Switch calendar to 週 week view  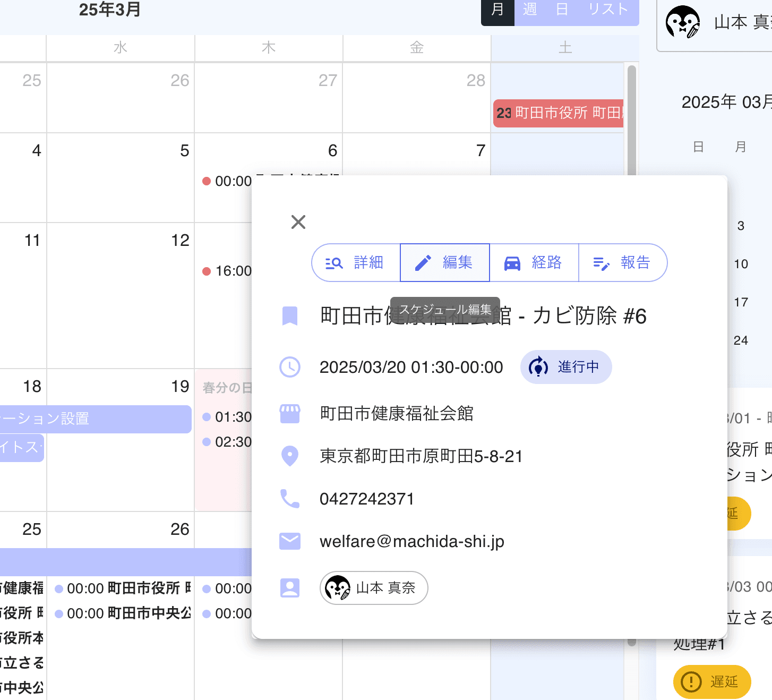pyautogui.click(x=530, y=10)
